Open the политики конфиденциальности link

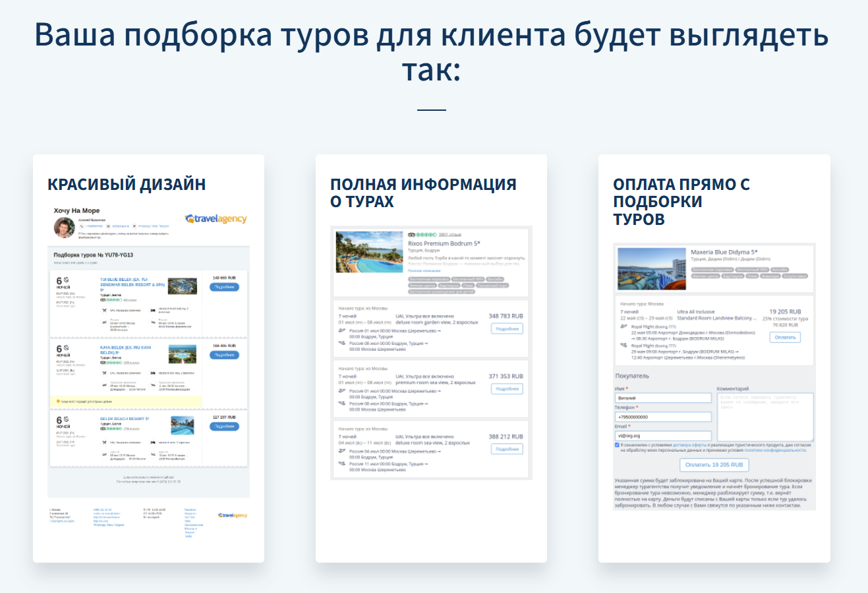pos(774,450)
